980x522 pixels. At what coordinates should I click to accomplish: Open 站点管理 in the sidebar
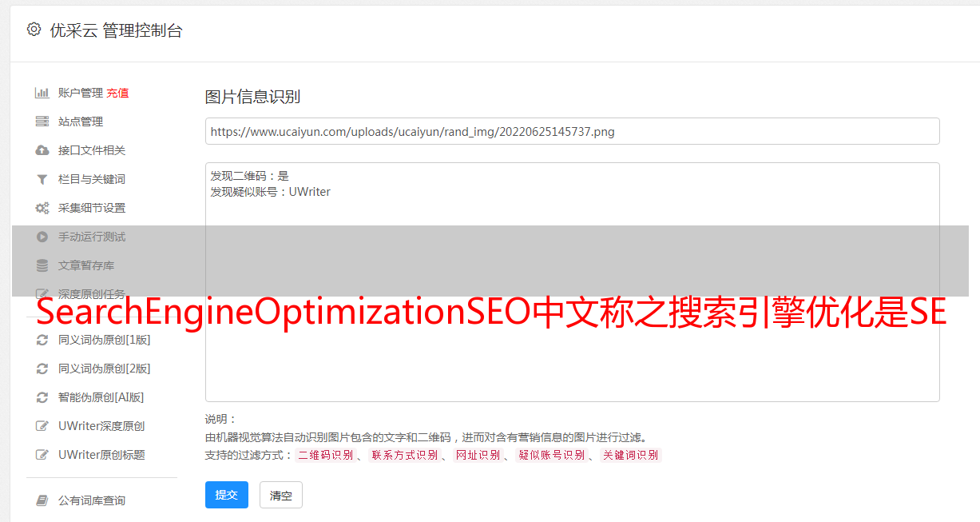[x=81, y=122]
